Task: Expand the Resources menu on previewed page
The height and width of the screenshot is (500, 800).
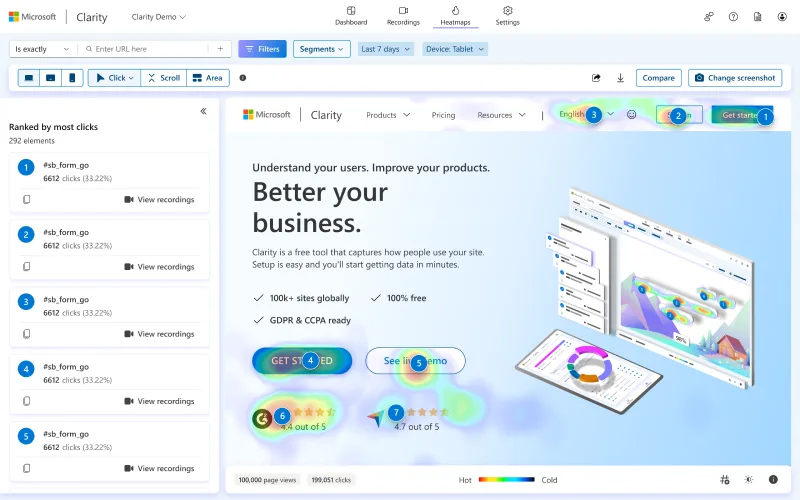Action: coord(501,115)
